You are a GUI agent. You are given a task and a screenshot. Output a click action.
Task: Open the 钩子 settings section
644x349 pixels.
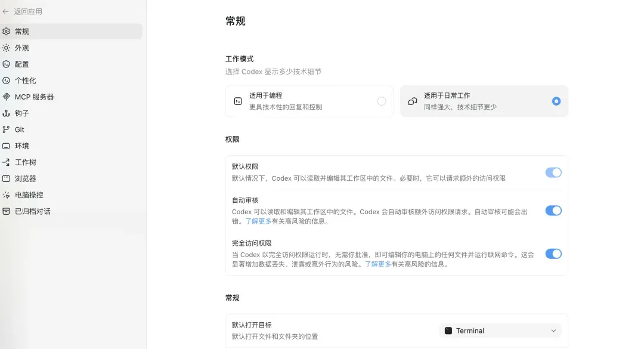[72, 113]
